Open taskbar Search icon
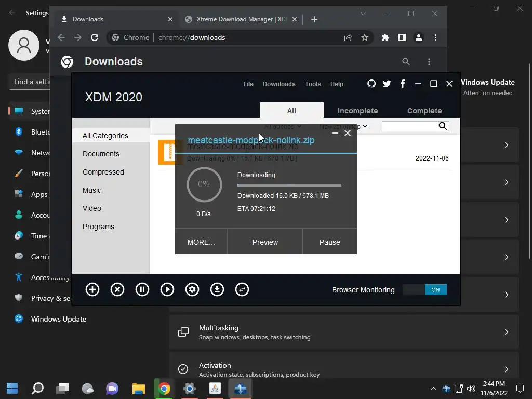The height and width of the screenshot is (399, 532). [x=37, y=389]
